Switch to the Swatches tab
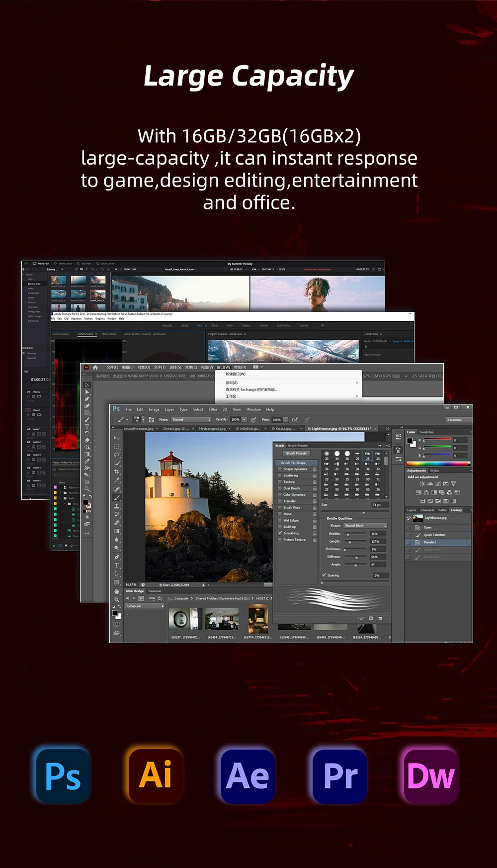Image resolution: width=497 pixels, height=868 pixels. (426, 432)
